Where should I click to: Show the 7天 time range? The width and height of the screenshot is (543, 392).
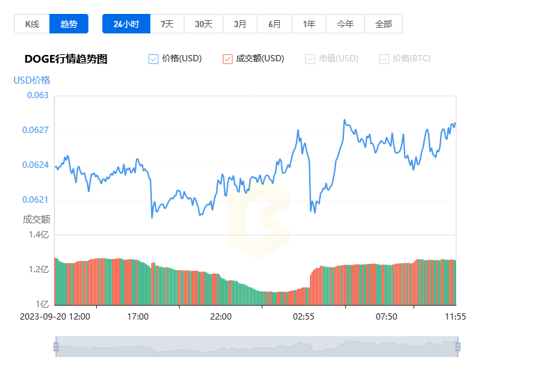pyautogui.click(x=167, y=24)
